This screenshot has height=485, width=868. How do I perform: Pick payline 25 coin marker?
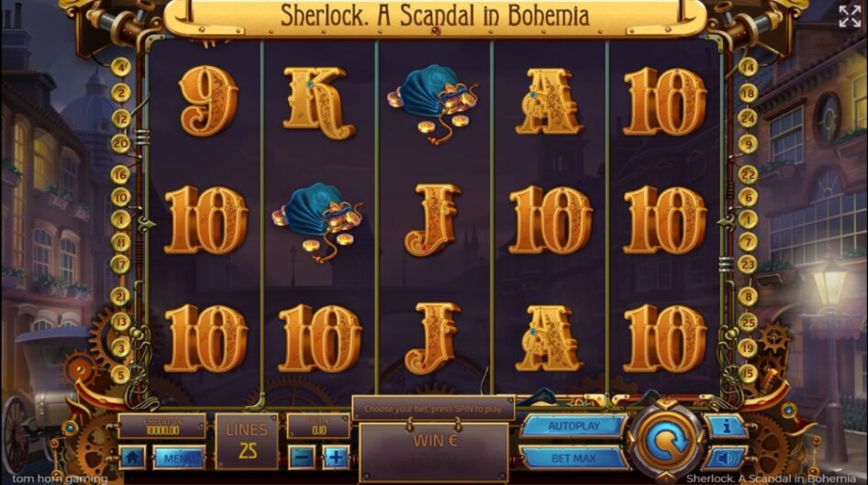click(748, 322)
